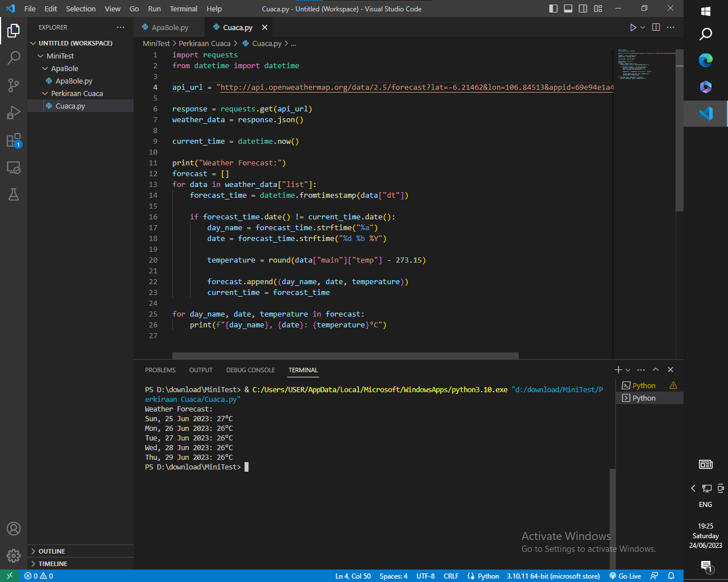
Task: Open the Accounts icon above settings
Action: pos(14,529)
